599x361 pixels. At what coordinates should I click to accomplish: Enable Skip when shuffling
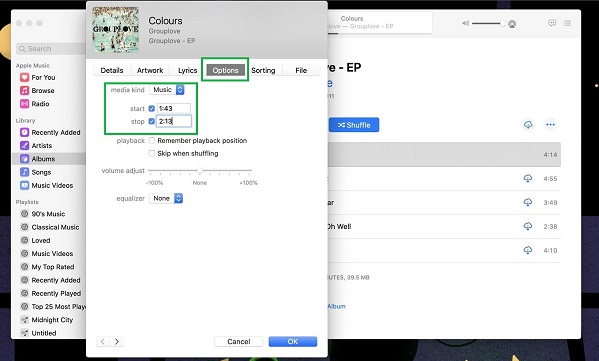[152, 154]
